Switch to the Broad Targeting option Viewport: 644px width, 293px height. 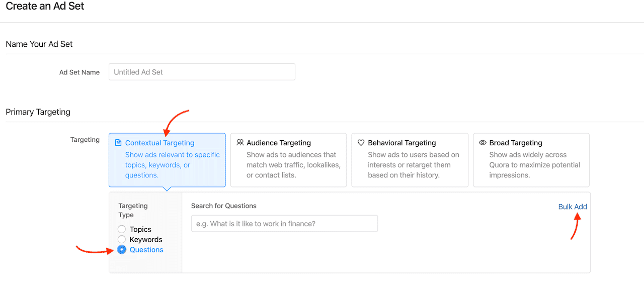click(x=531, y=160)
